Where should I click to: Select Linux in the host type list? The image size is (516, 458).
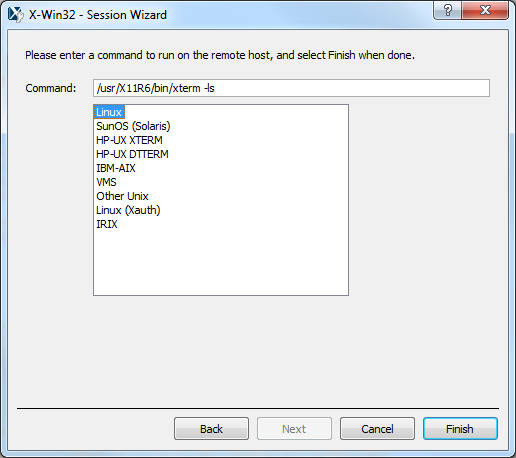[109, 112]
